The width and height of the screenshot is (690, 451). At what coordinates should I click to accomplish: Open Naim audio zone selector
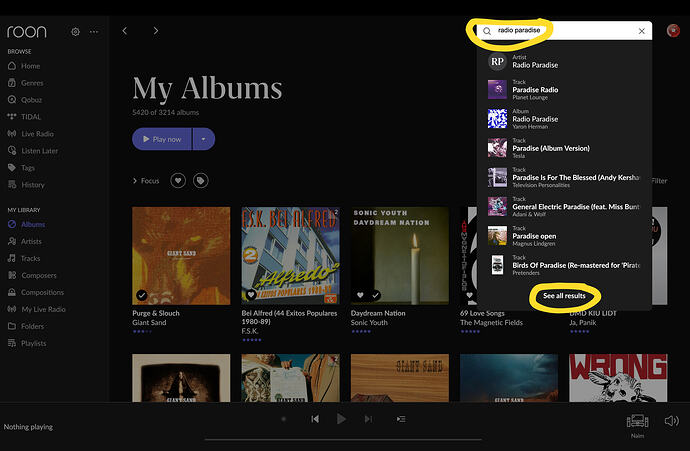637,425
